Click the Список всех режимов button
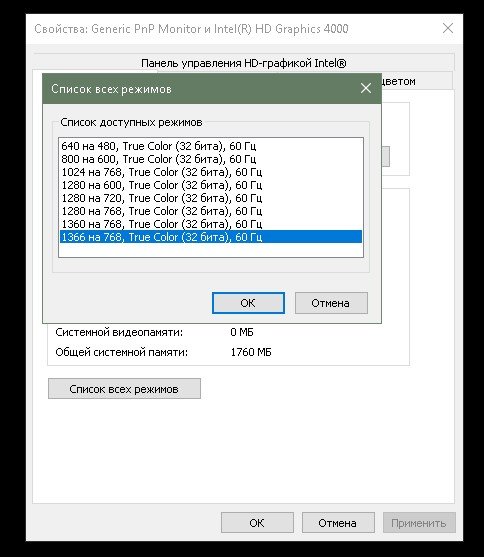 [124, 389]
